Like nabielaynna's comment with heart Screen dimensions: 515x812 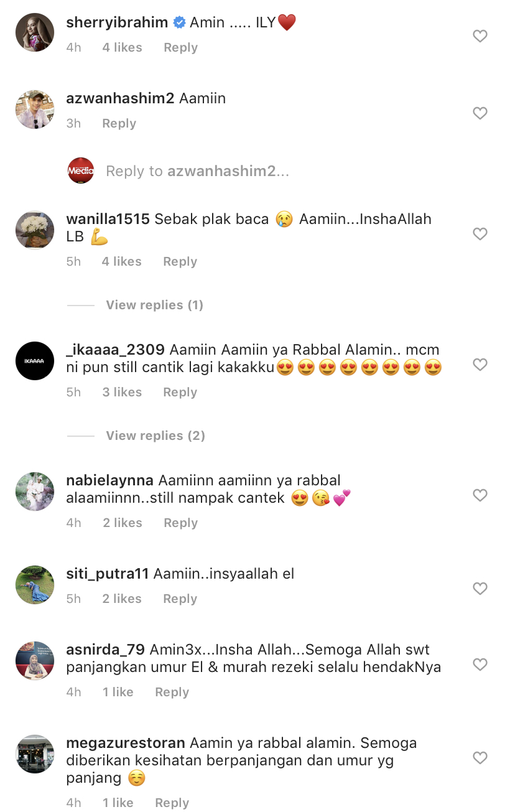point(480,495)
